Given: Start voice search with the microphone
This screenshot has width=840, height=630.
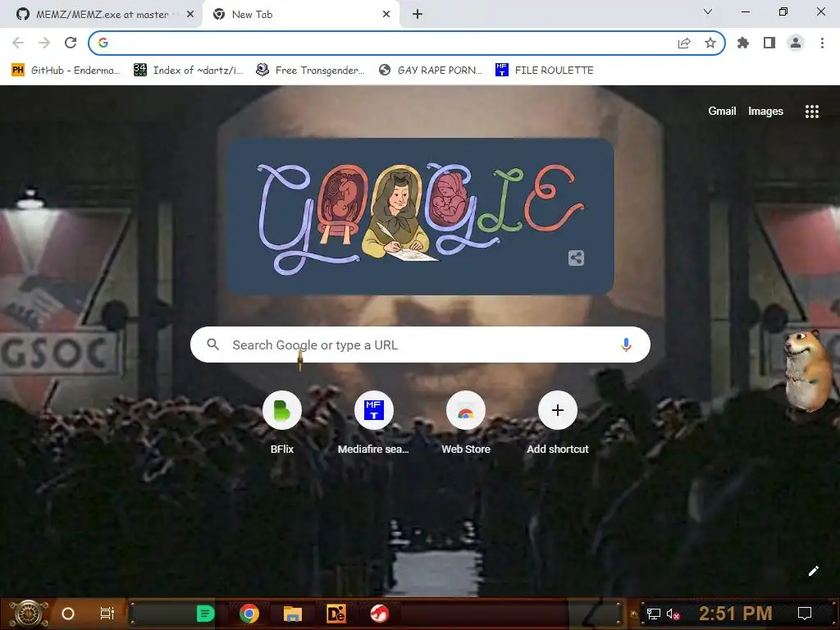Looking at the screenshot, I should pyautogui.click(x=626, y=345).
